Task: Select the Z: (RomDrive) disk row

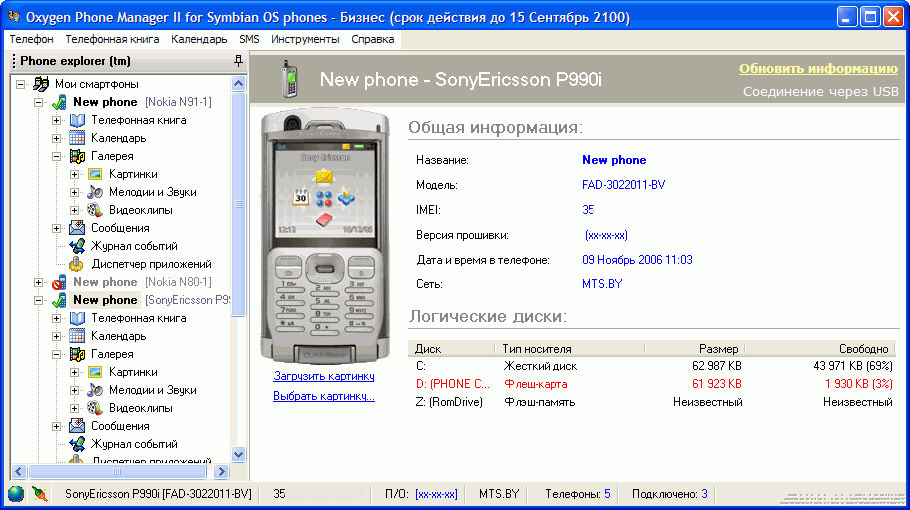Action: 653,402
